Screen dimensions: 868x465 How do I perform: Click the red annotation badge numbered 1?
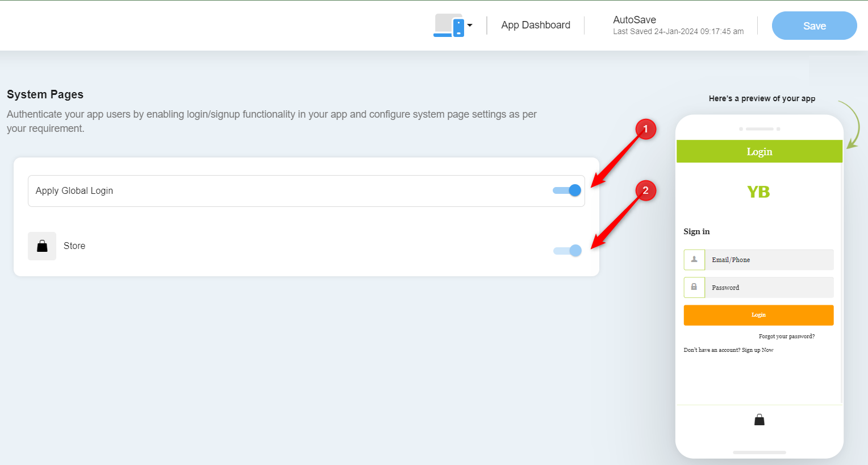(645, 129)
